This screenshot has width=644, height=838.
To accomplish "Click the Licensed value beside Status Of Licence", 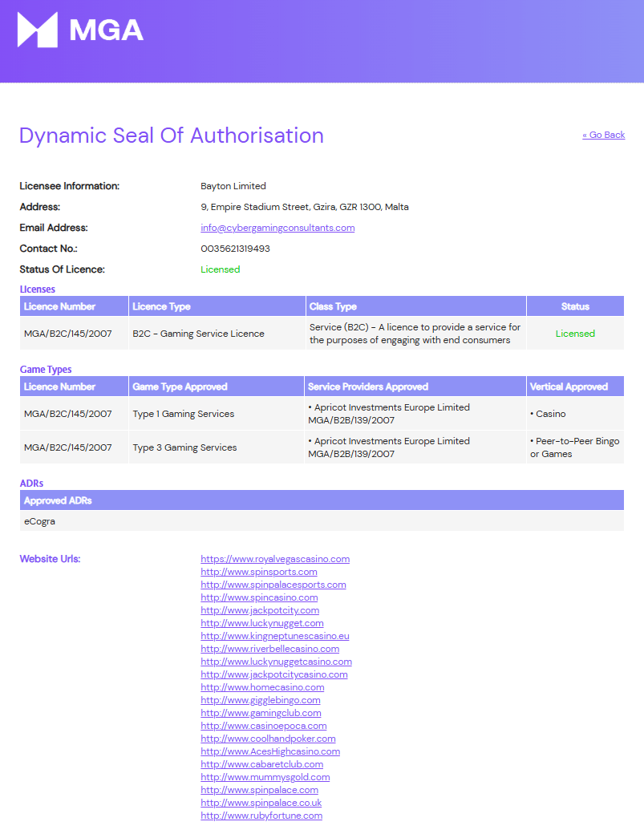I will coord(221,269).
